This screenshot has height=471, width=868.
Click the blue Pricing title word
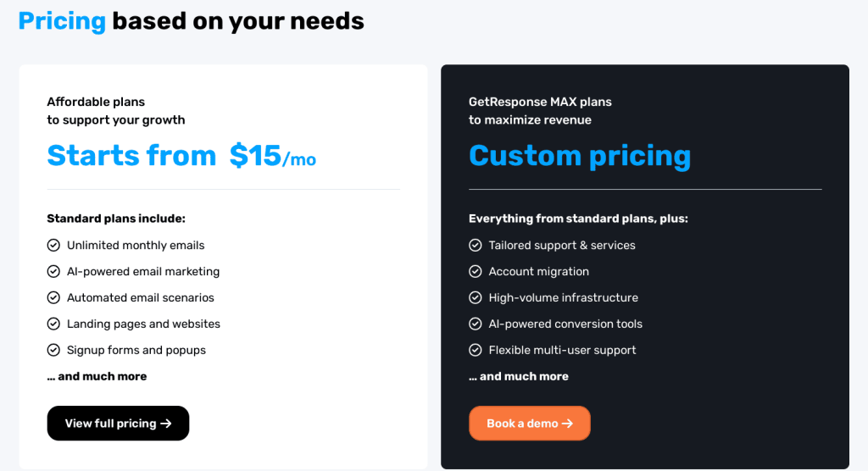(62, 20)
